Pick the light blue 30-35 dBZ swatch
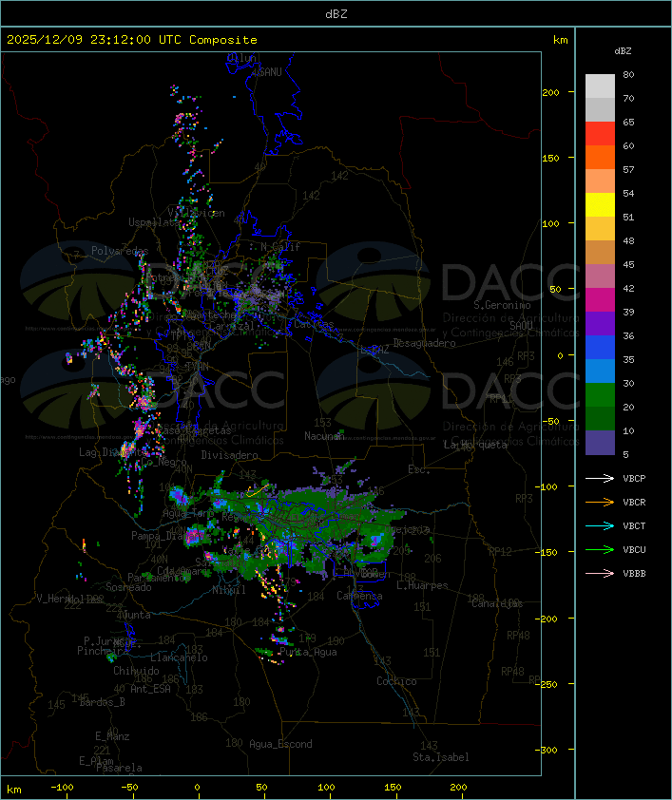Viewport: 672px width, 800px height. (600, 371)
